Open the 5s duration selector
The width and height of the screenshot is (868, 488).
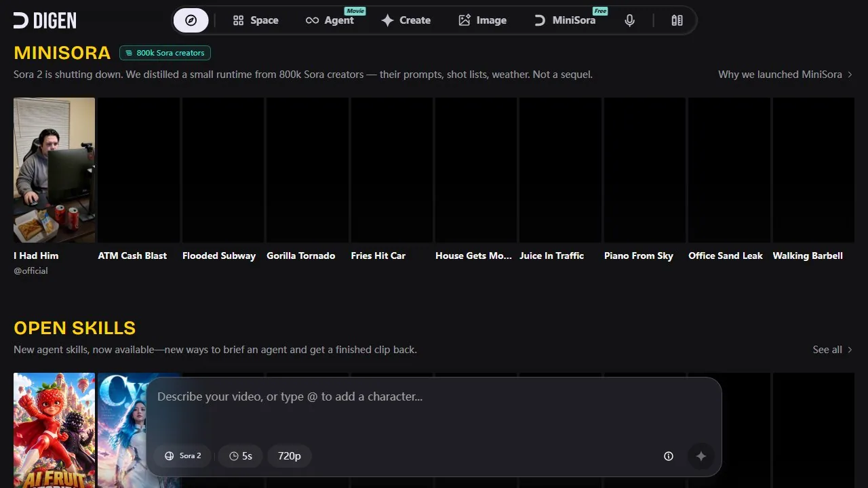[241, 456]
